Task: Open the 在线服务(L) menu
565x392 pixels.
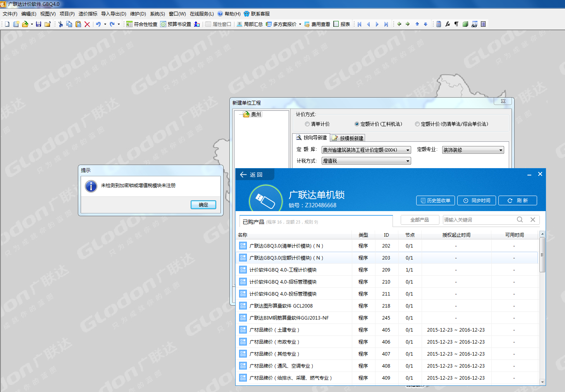Action: (202, 14)
